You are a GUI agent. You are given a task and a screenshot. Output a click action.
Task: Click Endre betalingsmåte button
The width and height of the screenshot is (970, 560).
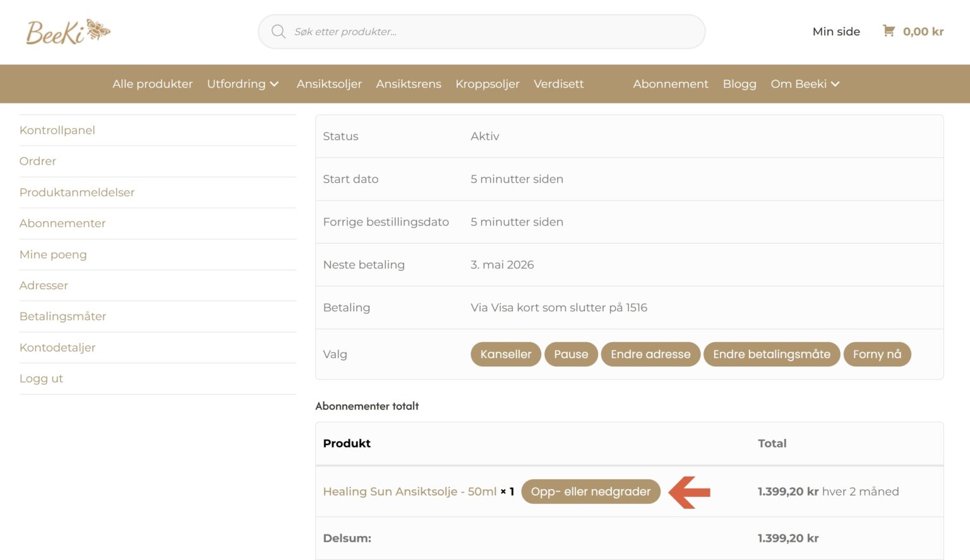tap(771, 354)
